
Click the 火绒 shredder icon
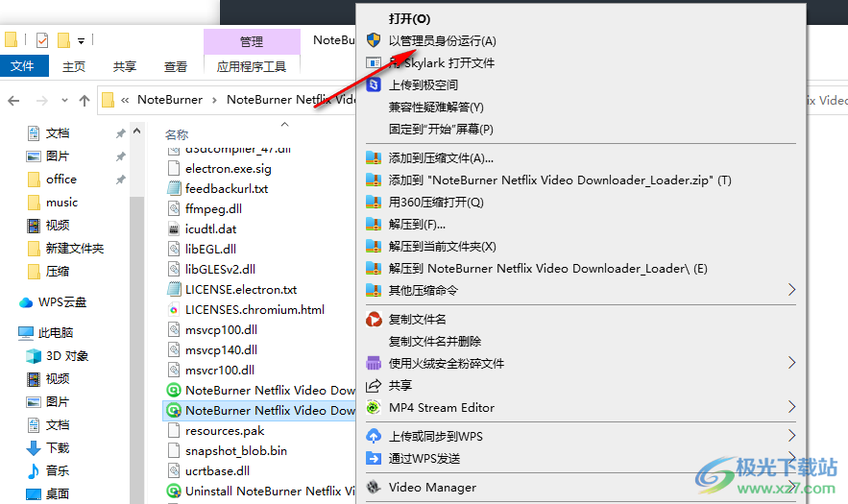coord(374,363)
